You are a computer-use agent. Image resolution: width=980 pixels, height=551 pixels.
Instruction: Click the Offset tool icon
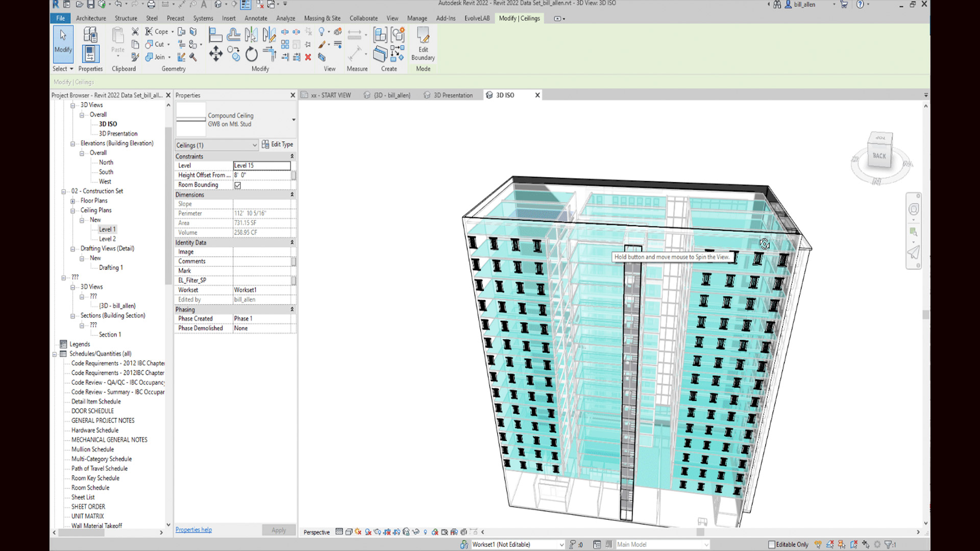(x=234, y=35)
